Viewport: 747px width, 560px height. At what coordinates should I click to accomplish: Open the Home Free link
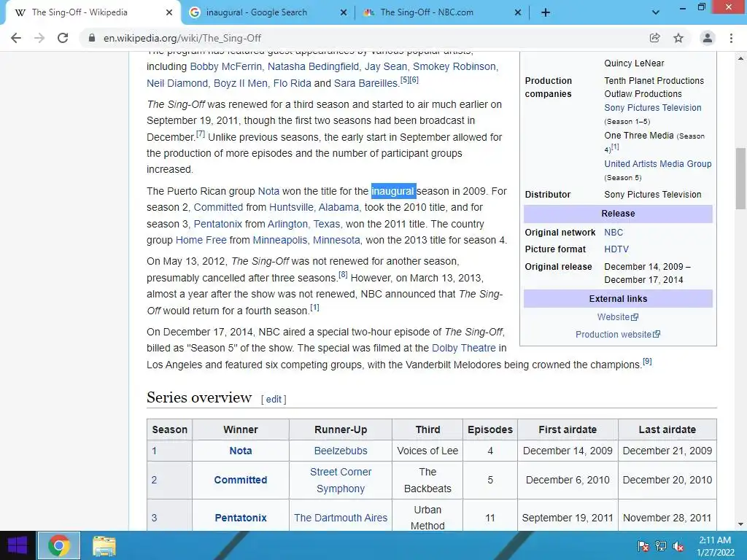pos(201,240)
